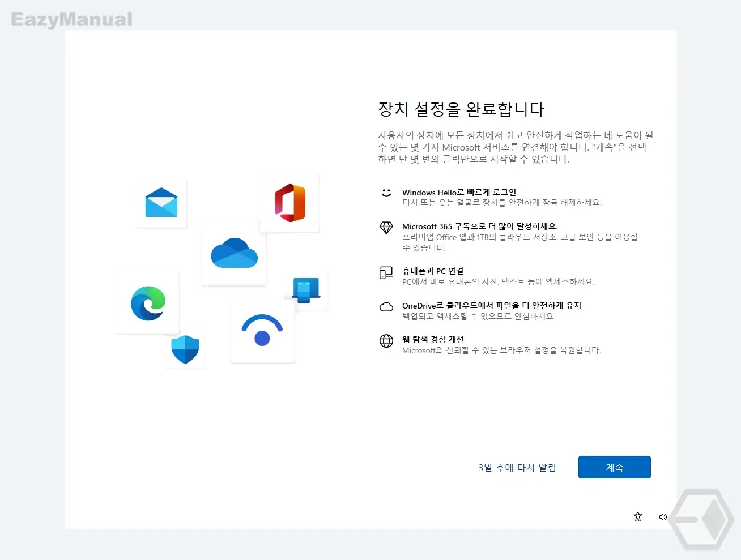Screen dimensions: 741x560
Task: Click the Your Phone laptop tile
Action: [x=306, y=289]
